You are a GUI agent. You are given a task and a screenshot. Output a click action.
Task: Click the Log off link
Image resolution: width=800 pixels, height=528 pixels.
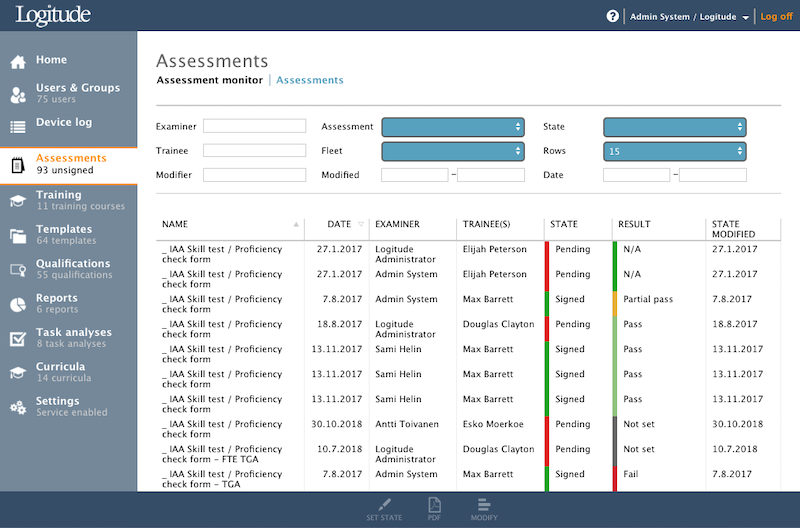point(777,16)
